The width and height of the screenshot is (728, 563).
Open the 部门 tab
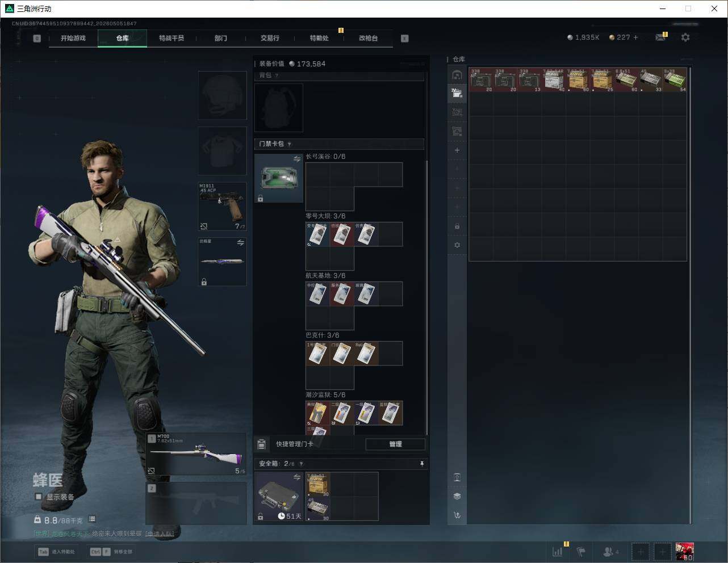[221, 38]
